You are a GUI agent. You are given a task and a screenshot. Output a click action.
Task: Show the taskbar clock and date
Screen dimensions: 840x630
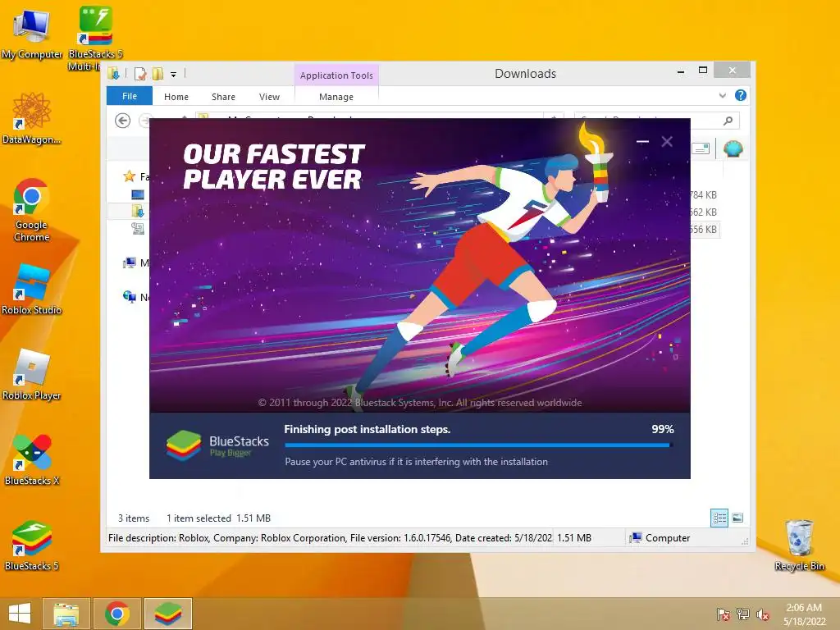(804, 614)
